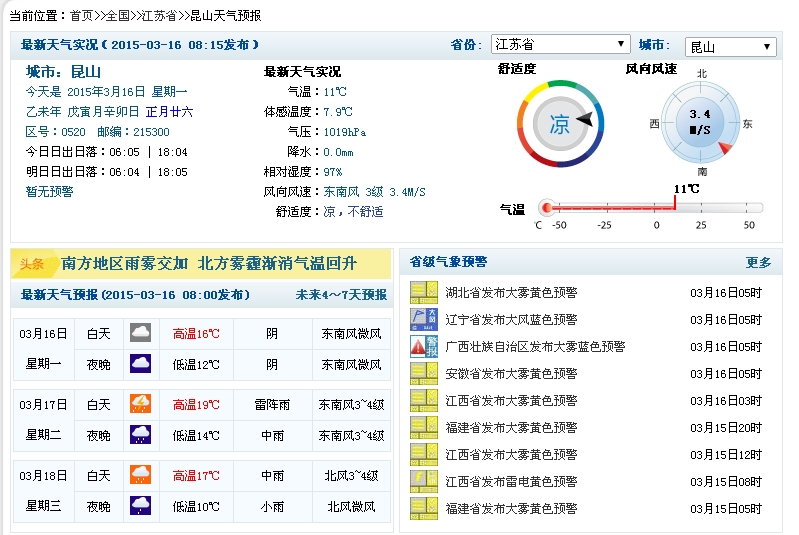
Task: Click 更多 for more provincial warnings
Action: (x=758, y=262)
